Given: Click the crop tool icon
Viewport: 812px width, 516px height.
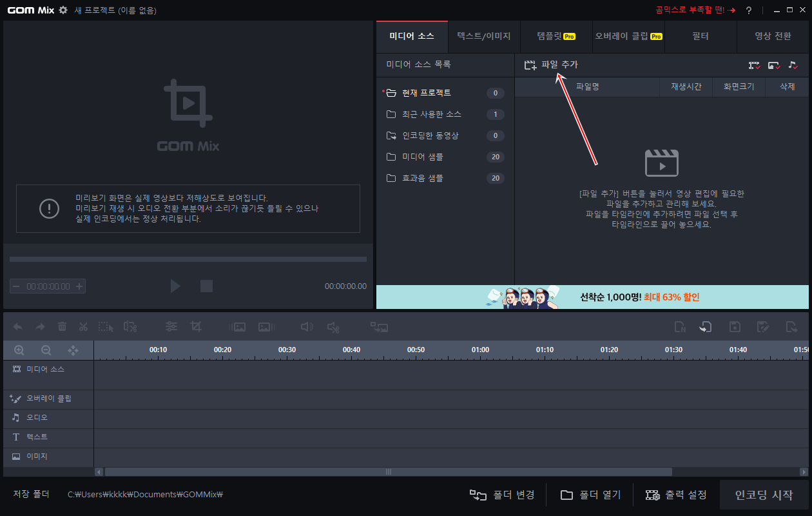Looking at the screenshot, I should 196,327.
